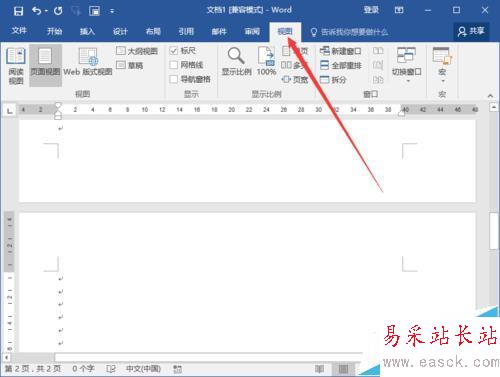Undo the last action

(37, 11)
